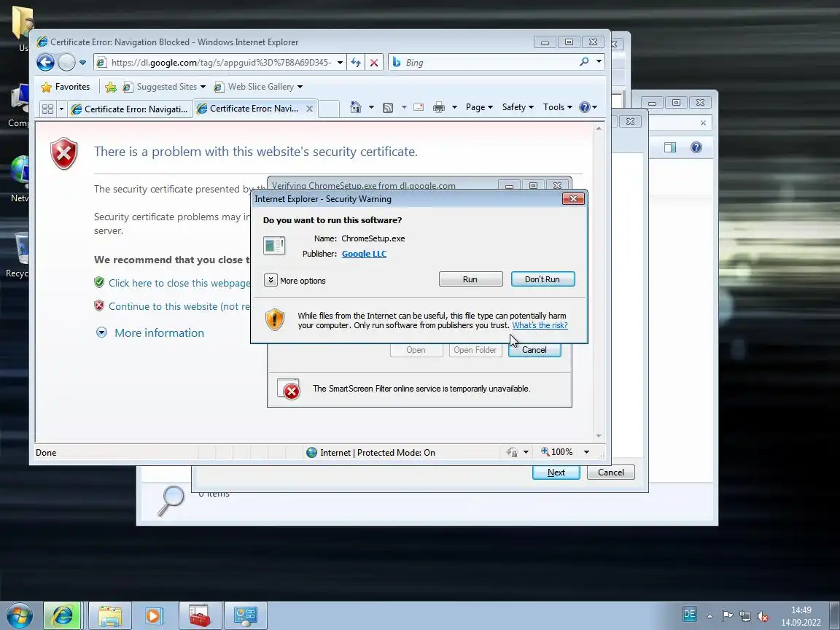The image size is (840, 630).
Task: Click the red Stop loading icon
Action: (374, 63)
